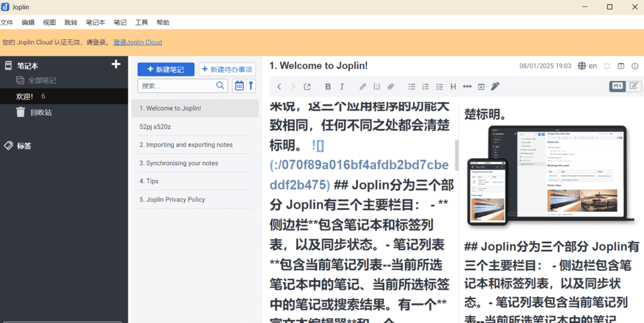Open the 笔记 menu
The image size is (644, 323).
point(120,23)
